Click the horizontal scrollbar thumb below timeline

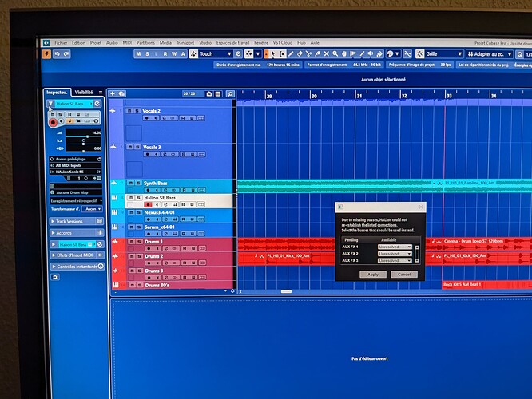pyautogui.click(x=286, y=291)
